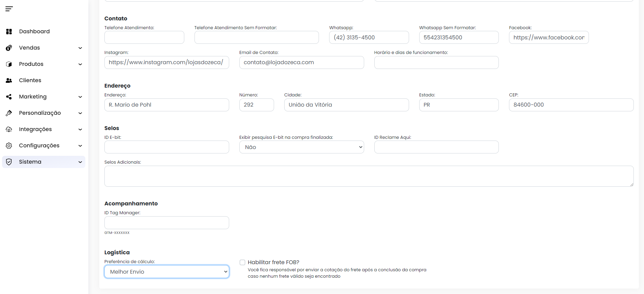The width and height of the screenshot is (644, 294).
Task: Focus the Telefone Atendimento field
Action: 144,37
